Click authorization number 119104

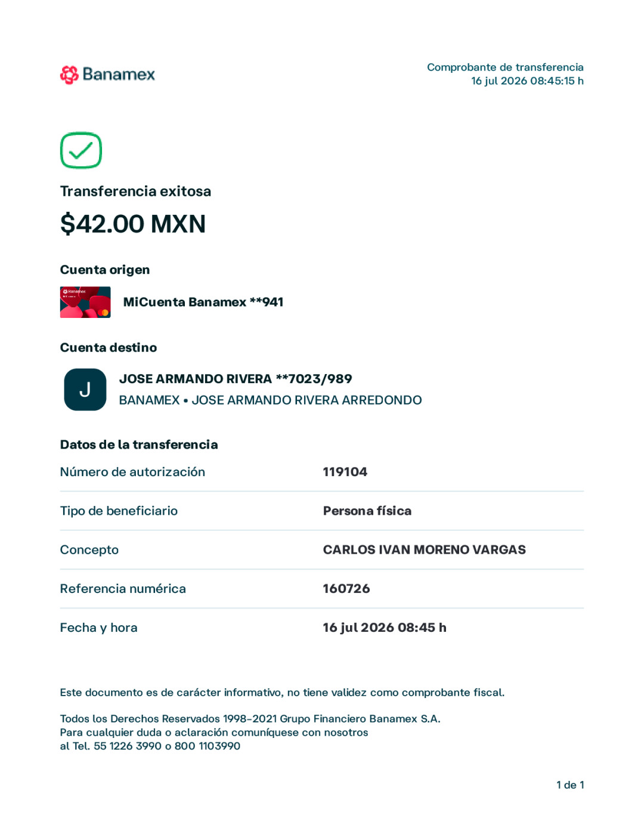345,472
